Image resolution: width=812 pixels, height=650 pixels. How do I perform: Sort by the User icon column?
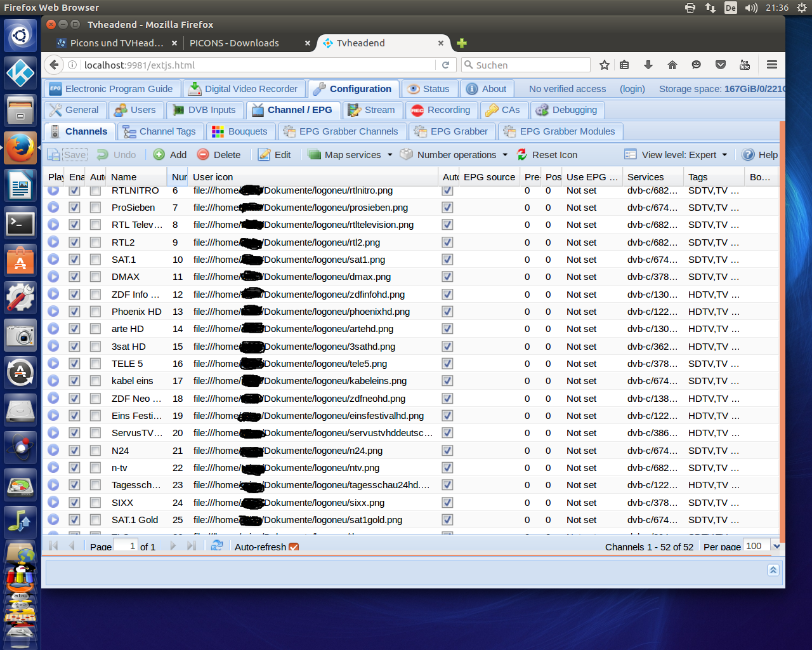[x=313, y=177]
